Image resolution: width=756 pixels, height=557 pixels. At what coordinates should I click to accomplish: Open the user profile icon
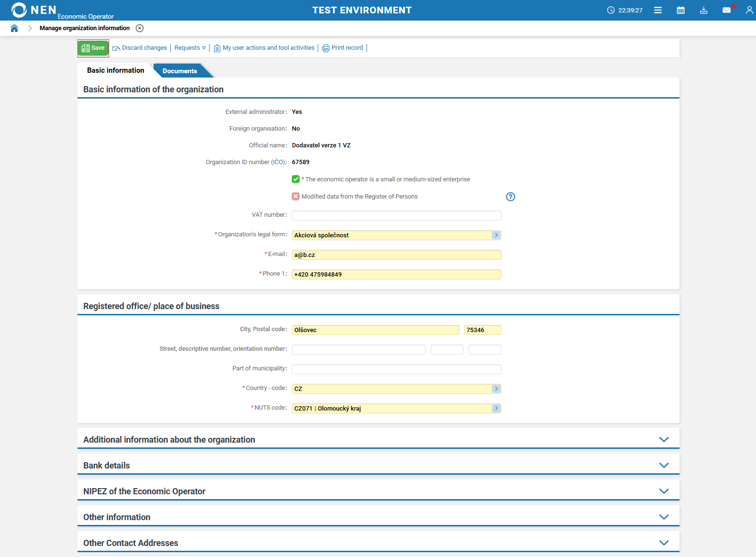click(x=749, y=10)
